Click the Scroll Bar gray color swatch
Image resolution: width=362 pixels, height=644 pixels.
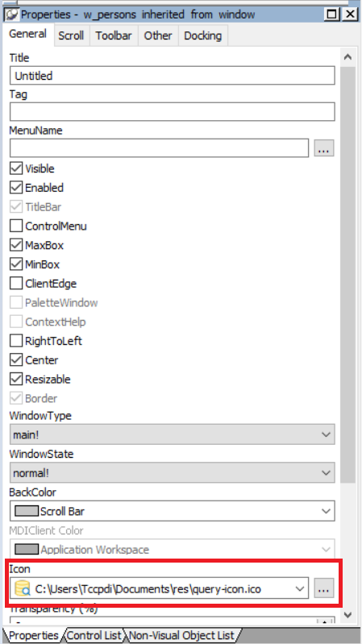(27, 511)
